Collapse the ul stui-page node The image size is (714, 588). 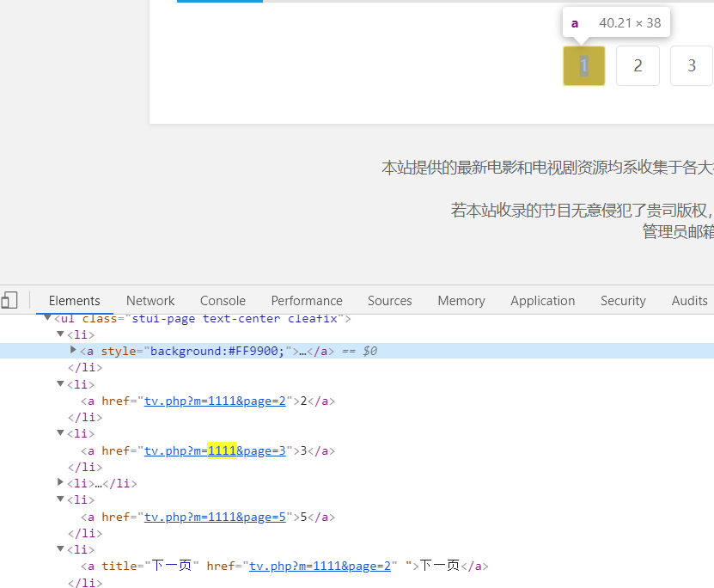click(47, 318)
